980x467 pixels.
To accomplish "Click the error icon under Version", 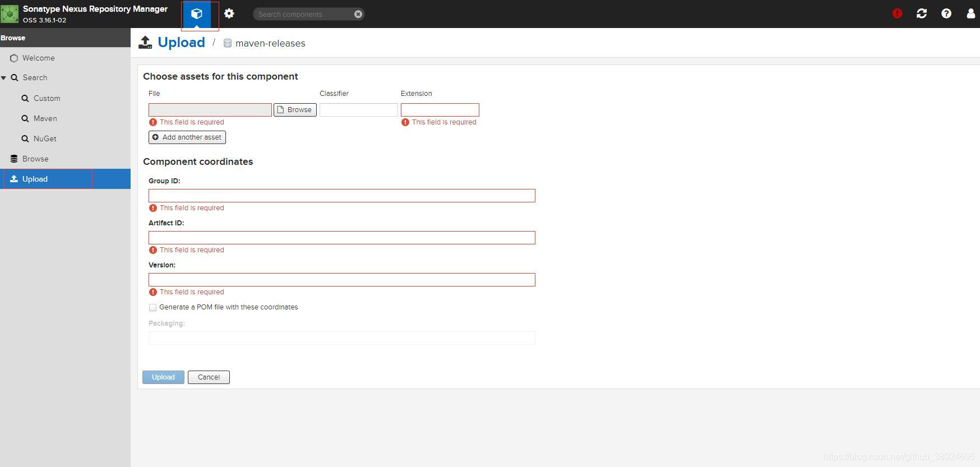I will point(152,292).
